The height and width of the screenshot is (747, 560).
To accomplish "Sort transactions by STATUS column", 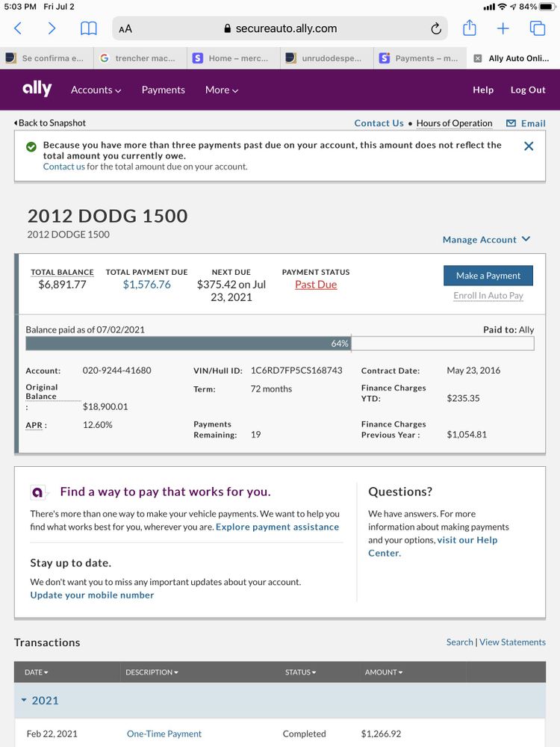I will coord(300,672).
